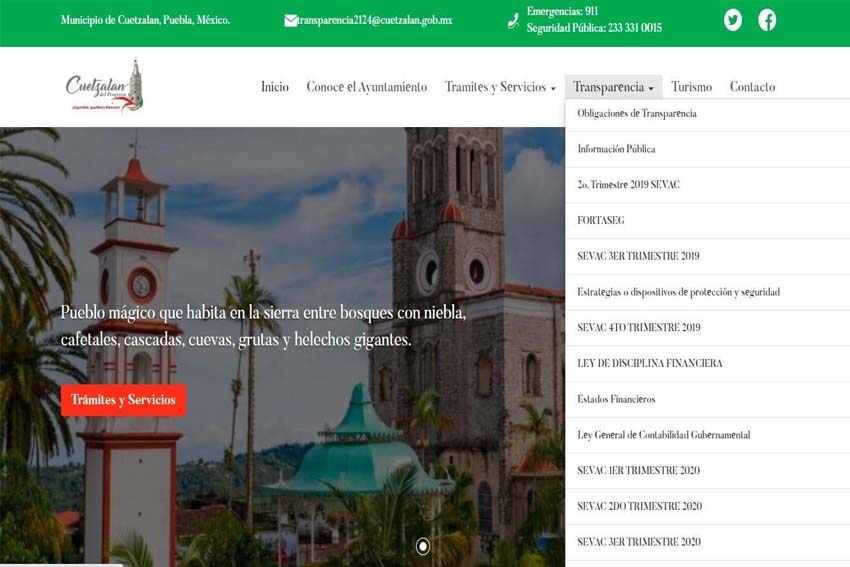Screen dimensions: 850x567
Task: Open SEVAC 2DO TRIMESTRE 2020 entry
Action: coord(639,506)
